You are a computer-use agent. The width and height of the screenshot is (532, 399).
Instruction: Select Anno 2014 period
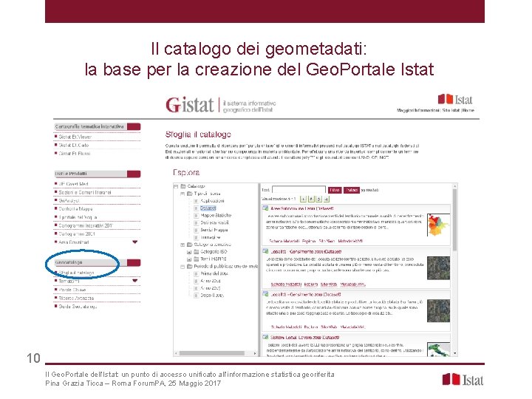[x=211, y=281]
